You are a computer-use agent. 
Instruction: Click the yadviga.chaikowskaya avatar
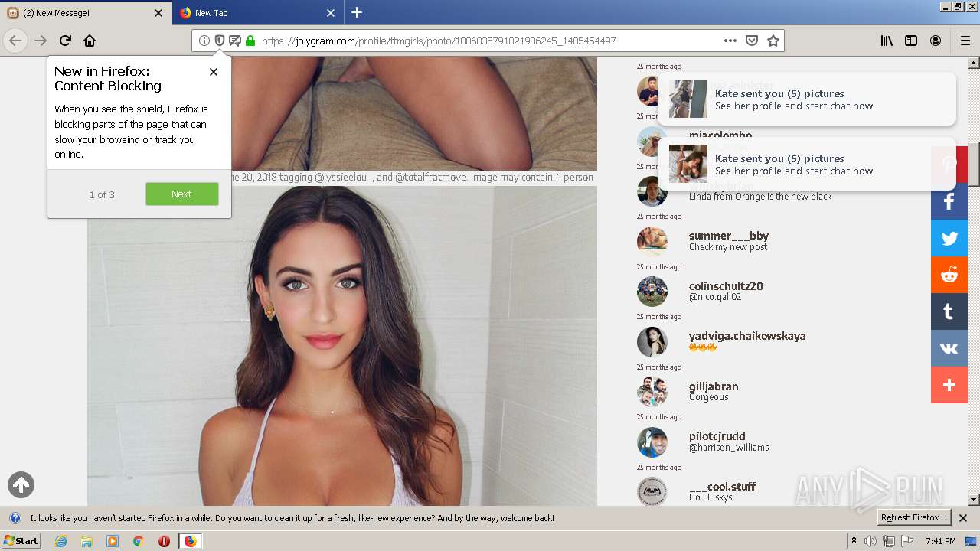tap(652, 342)
